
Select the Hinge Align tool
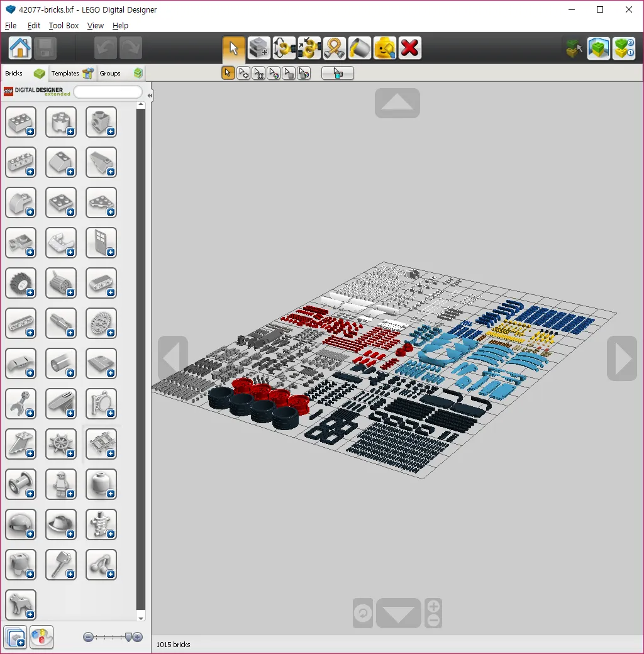tap(309, 48)
